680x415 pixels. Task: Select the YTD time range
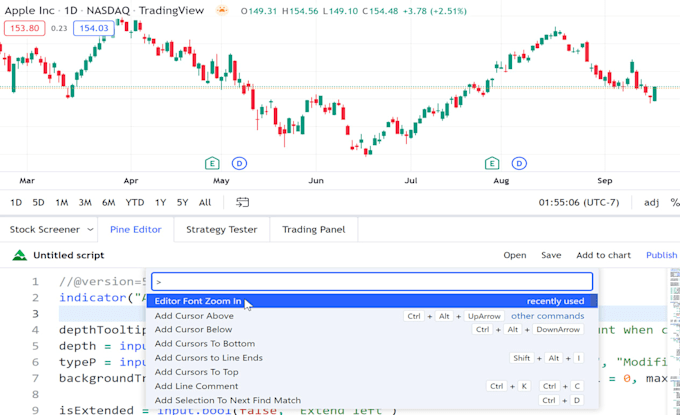pos(134,203)
